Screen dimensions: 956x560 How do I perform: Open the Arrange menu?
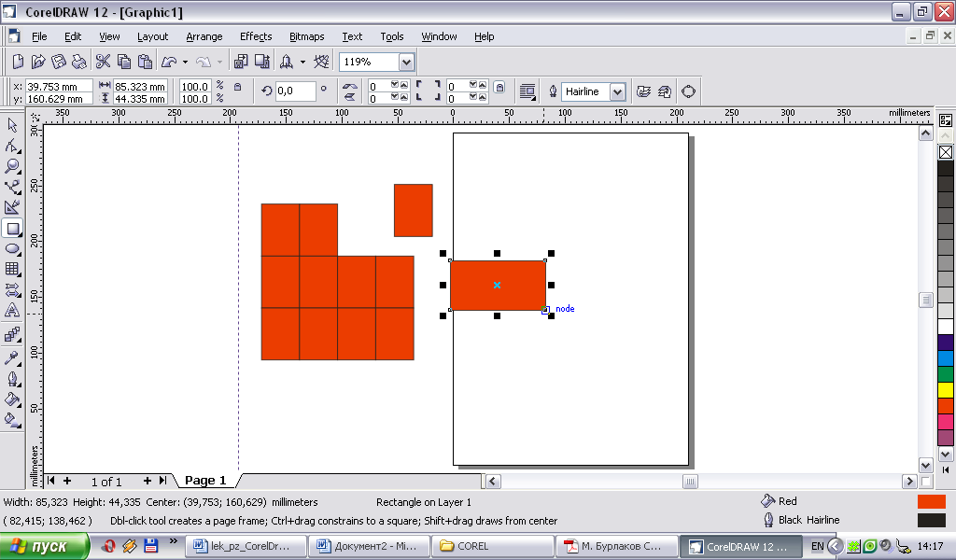[204, 36]
